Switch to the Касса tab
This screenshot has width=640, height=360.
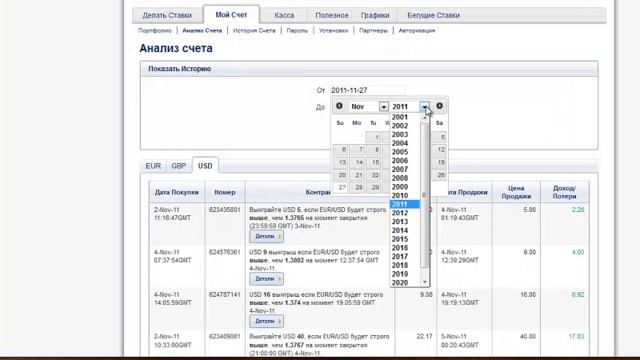284,15
